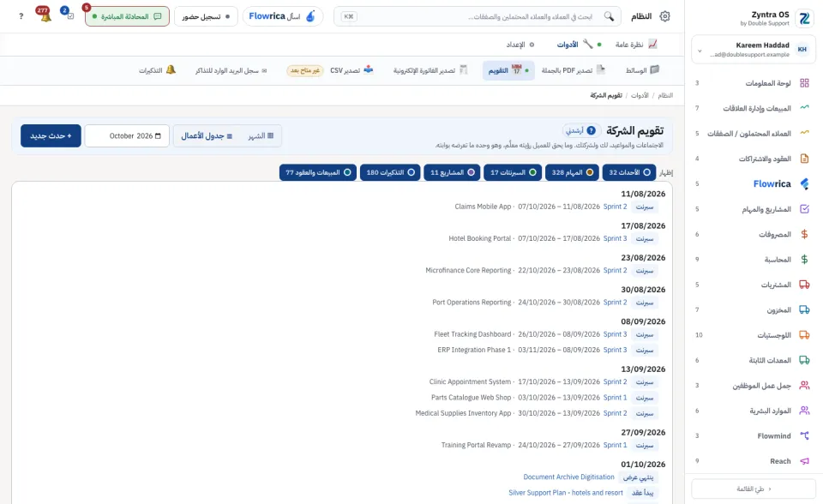Image resolution: width=823 pixels, height=504 pixels.
Task: Open المعدات الثابتة sidebar icon
Action: pyautogui.click(x=804, y=360)
